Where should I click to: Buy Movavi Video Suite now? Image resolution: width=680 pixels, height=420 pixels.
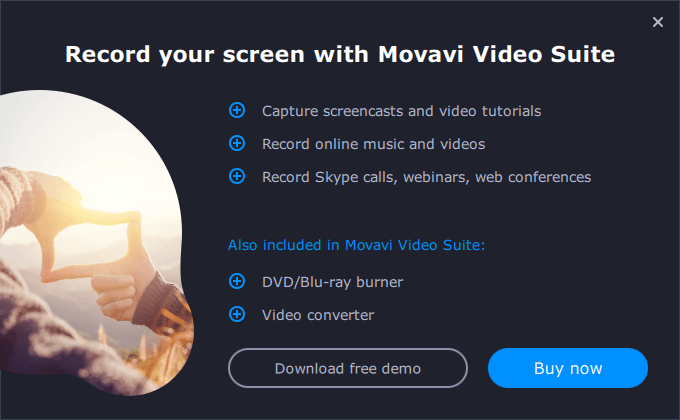pyautogui.click(x=568, y=368)
